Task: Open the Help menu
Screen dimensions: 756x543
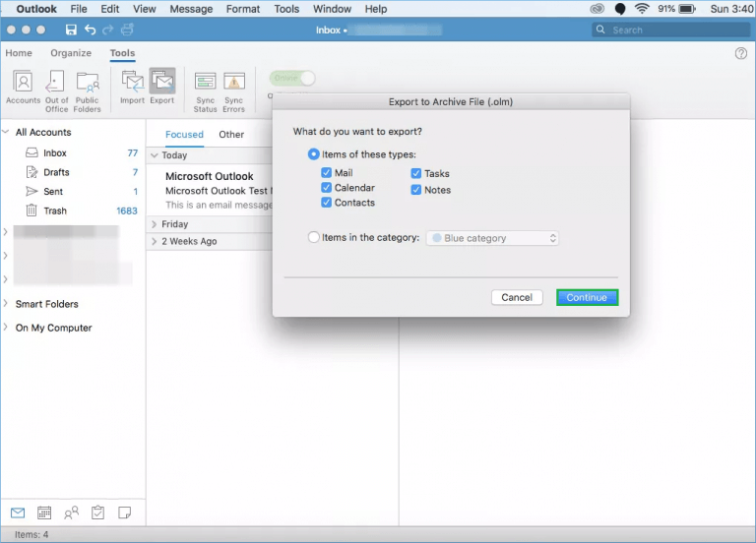Action: pyautogui.click(x=376, y=9)
